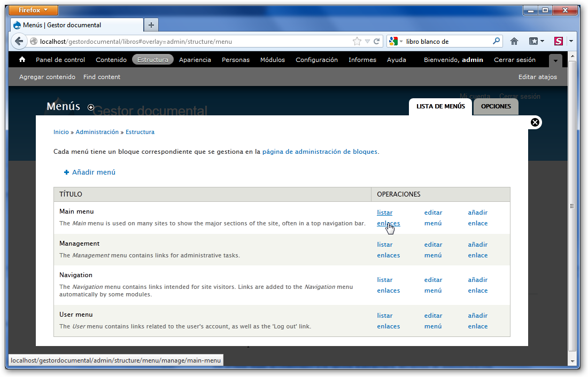Image resolution: width=588 pixels, height=377 pixels.
Task: Bookmark this page with the star icon
Action: pyautogui.click(x=357, y=41)
